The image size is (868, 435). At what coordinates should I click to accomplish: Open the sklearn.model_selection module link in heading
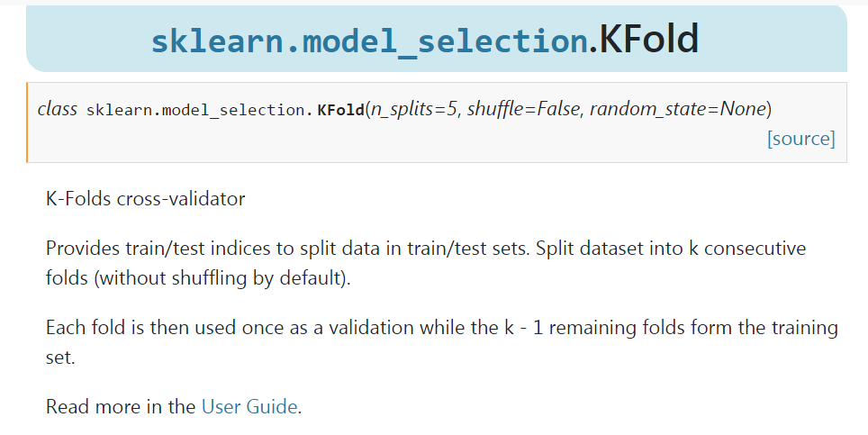click(369, 41)
